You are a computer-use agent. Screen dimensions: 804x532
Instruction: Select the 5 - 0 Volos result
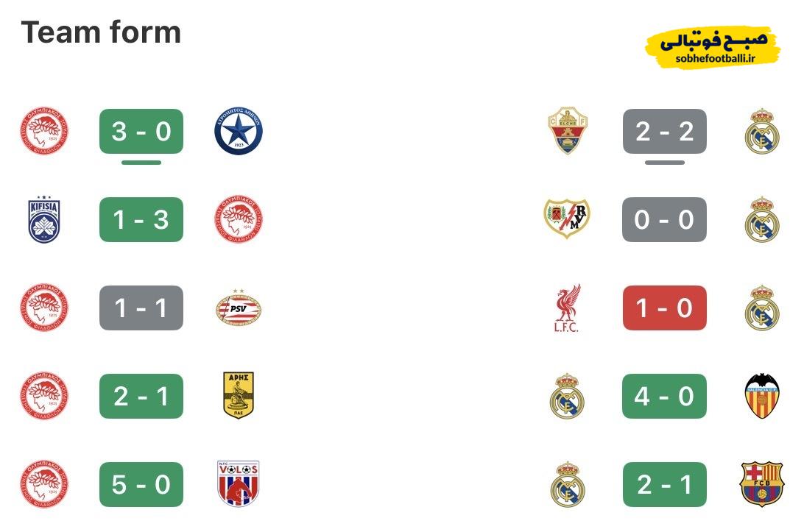click(x=141, y=484)
